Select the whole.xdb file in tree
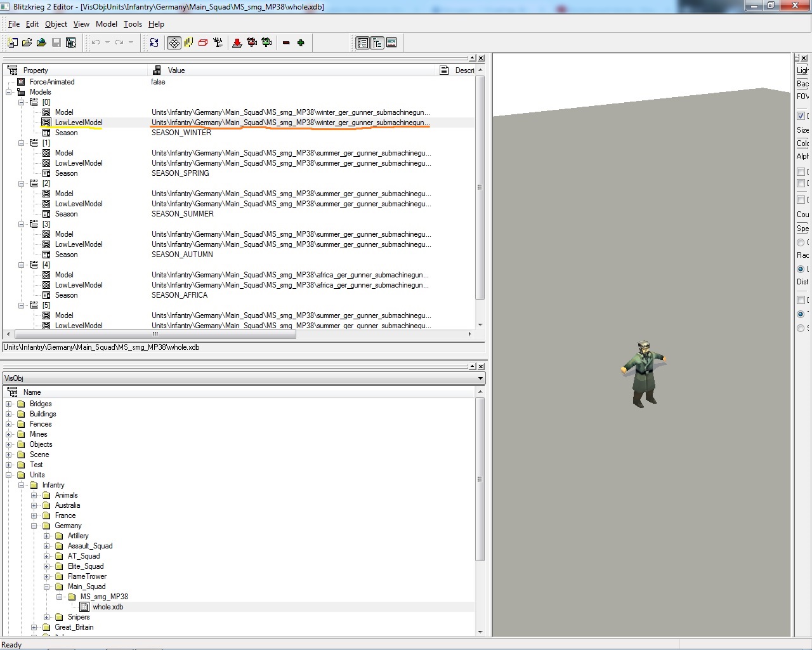Image resolution: width=812 pixels, height=650 pixels. [107, 607]
